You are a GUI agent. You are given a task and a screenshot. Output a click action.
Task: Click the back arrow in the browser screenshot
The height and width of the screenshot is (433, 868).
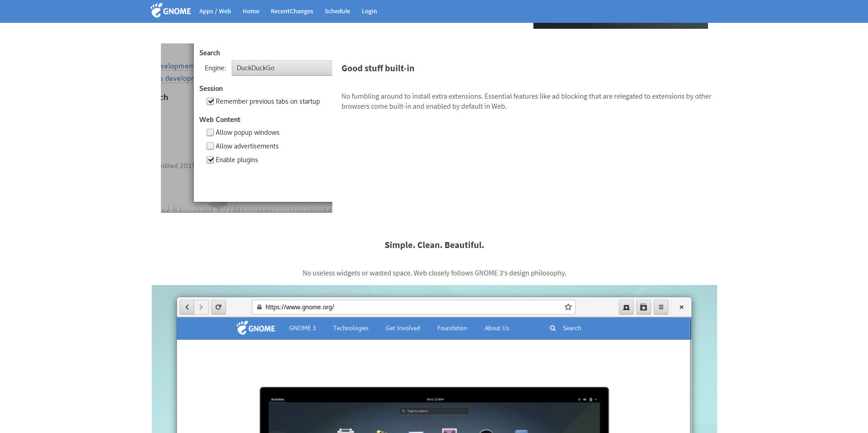tap(187, 307)
